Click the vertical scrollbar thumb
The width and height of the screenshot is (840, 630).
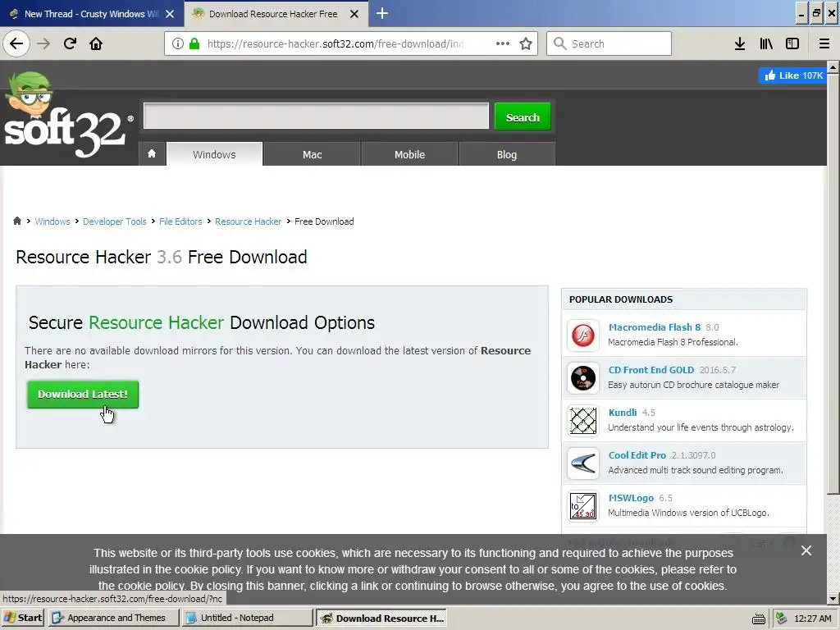pyautogui.click(x=833, y=284)
